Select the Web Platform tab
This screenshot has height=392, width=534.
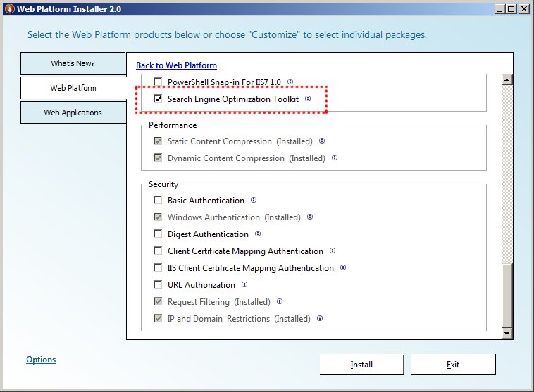73,88
